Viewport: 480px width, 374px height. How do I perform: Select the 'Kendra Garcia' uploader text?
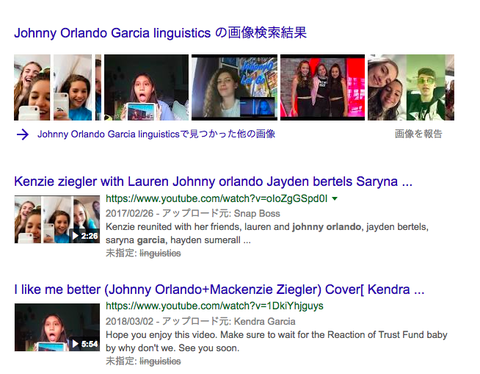tap(265, 321)
